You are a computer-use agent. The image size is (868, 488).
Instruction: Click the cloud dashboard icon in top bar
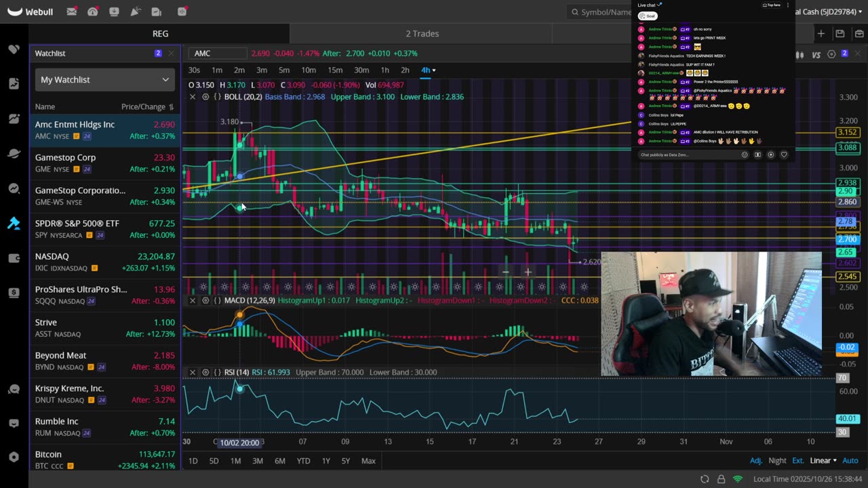[93, 12]
